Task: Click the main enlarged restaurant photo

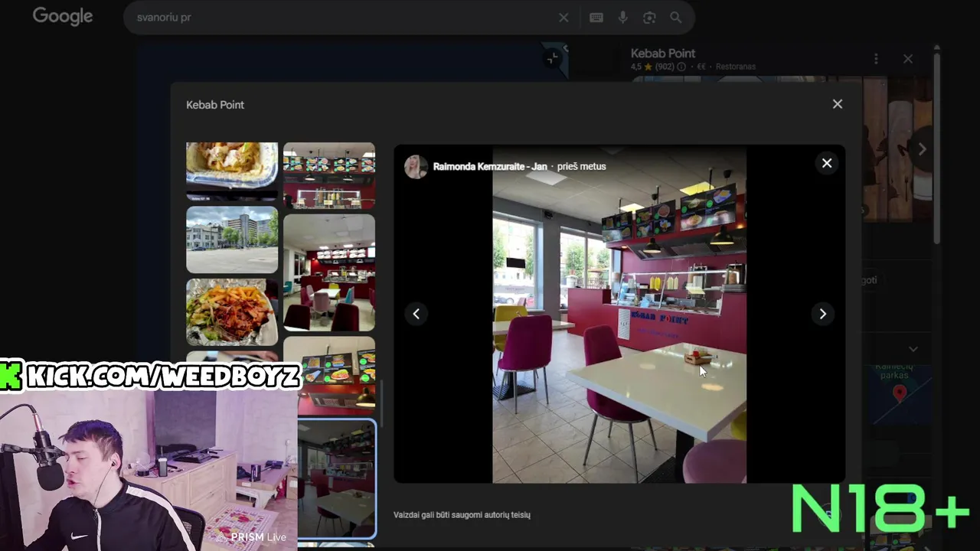Action: point(619,314)
